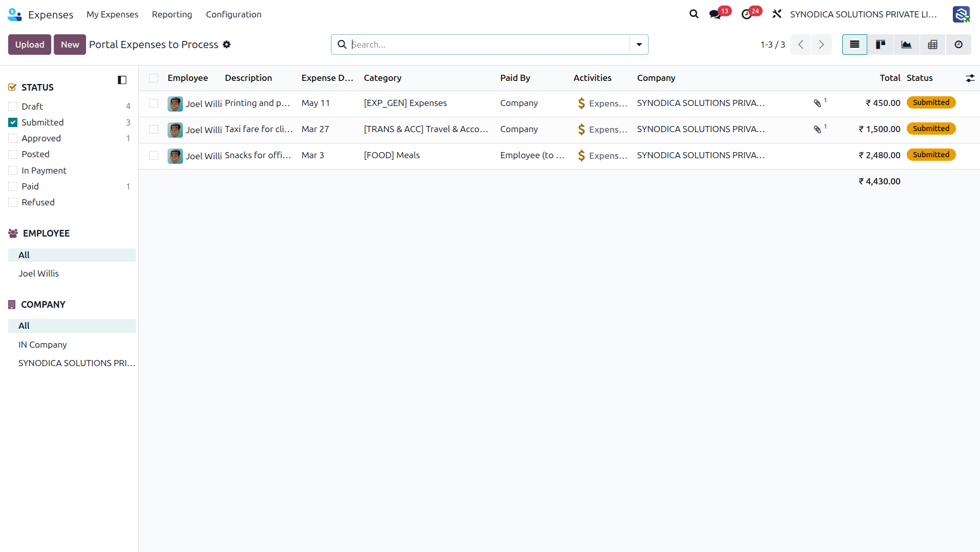The height and width of the screenshot is (552, 980).
Task: Select the Snacks expense row checkbox
Action: (x=154, y=155)
